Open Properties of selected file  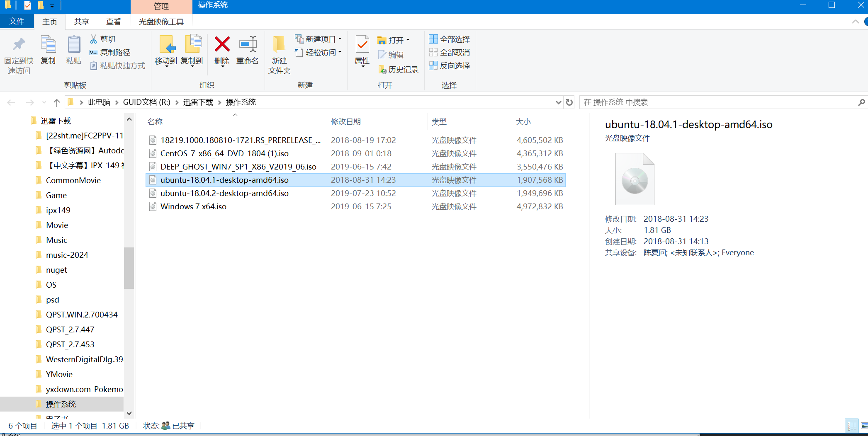(362, 51)
